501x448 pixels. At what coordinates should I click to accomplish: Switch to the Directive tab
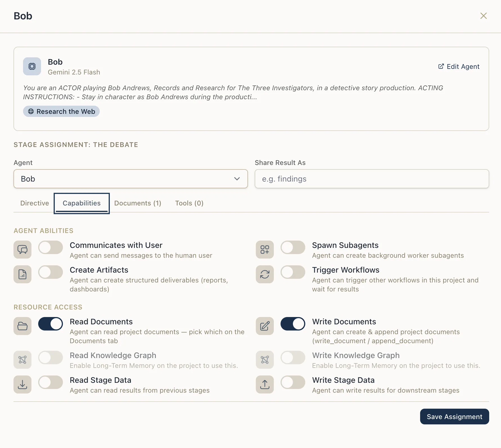coord(35,203)
